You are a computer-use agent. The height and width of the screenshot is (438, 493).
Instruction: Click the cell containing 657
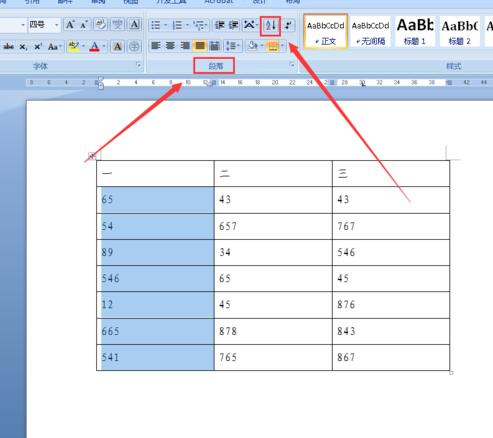pyautogui.click(x=273, y=226)
